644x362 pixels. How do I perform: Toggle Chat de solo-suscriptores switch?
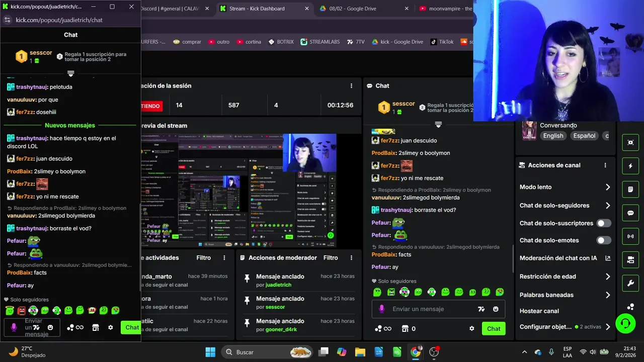(604, 223)
